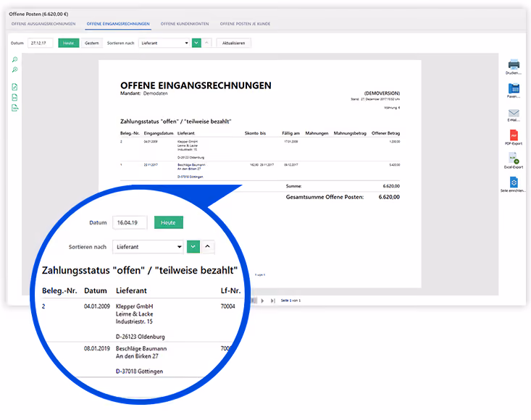Image resolution: width=531 pixels, height=420 pixels.
Task: Click the Mandant: Demodaten text
Action: [144, 93]
